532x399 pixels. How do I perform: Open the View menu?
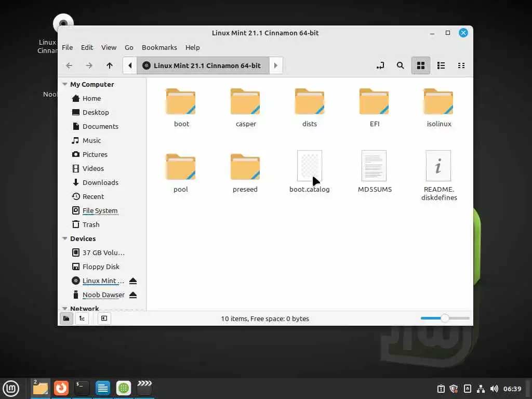[109, 47]
